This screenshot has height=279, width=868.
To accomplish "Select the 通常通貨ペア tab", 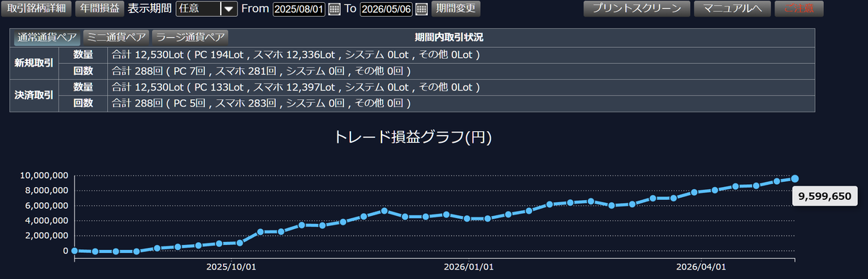I will click(46, 38).
